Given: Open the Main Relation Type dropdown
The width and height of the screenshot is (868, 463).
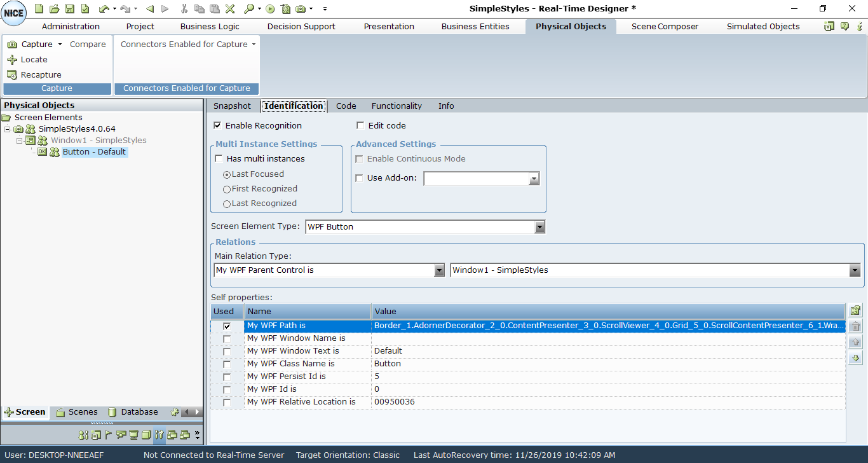Looking at the screenshot, I should (439, 270).
